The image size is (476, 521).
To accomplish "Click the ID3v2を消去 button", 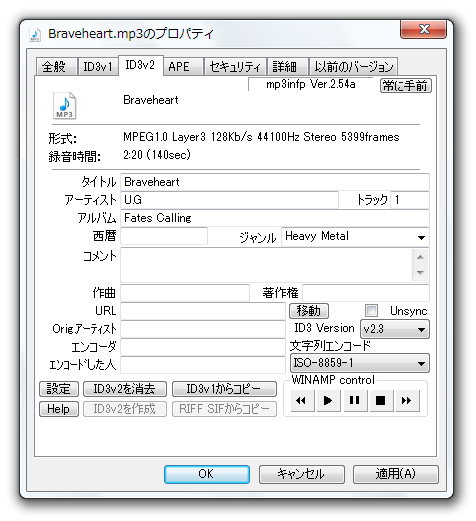I will click(125, 389).
